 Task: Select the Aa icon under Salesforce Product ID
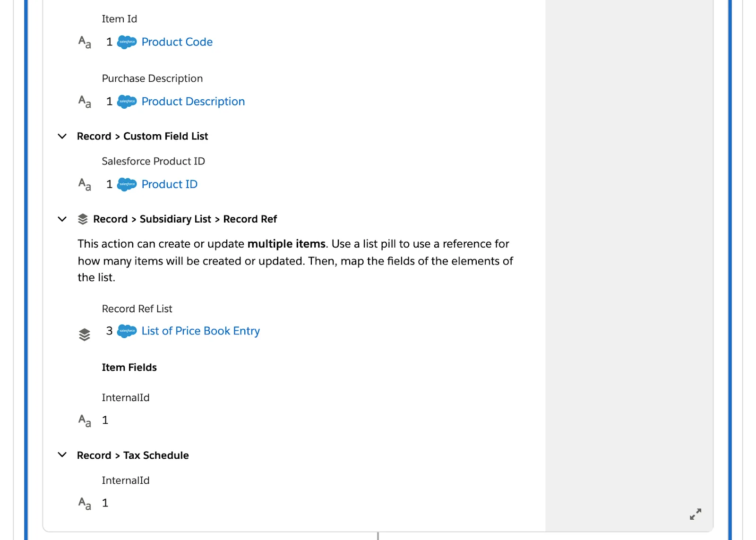click(x=84, y=184)
